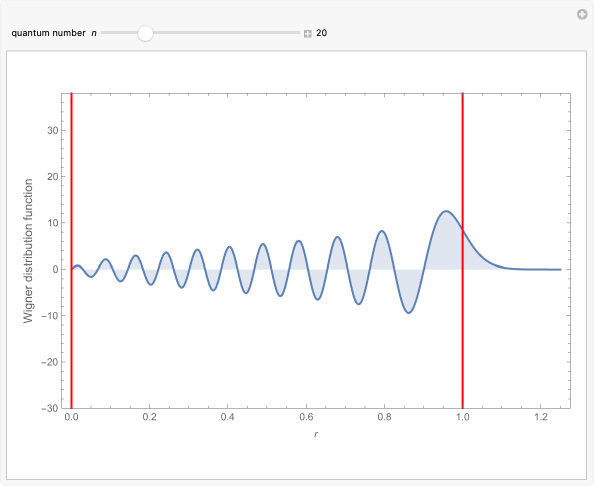Viewport: 594px width, 487px height.
Task: Click the y-axis tick label −20
Action: pyautogui.click(x=50, y=362)
